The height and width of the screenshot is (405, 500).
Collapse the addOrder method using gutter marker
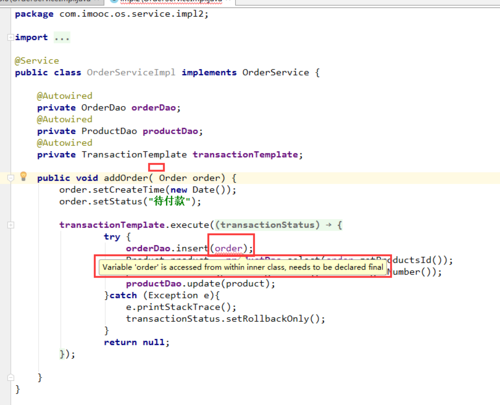click(10, 178)
